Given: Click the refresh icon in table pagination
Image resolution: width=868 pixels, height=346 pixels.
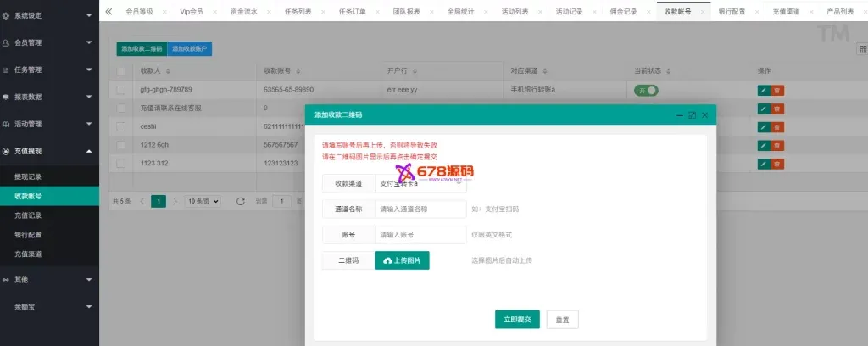Looking at the screenshot, I should (x=240, y=201).
